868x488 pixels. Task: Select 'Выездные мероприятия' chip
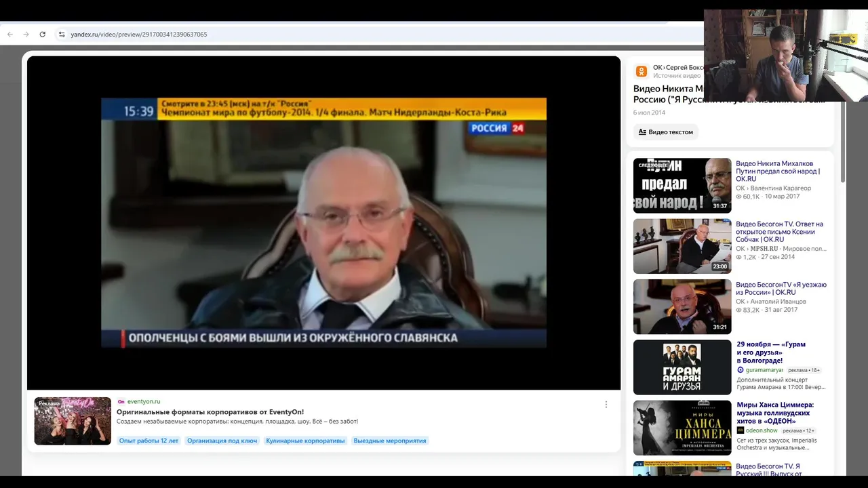coord(390,441)
